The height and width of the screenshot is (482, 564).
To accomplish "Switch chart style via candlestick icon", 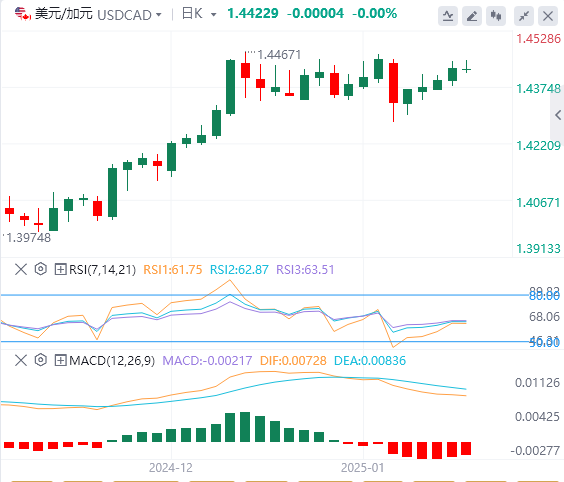I will tap(496, 16).
